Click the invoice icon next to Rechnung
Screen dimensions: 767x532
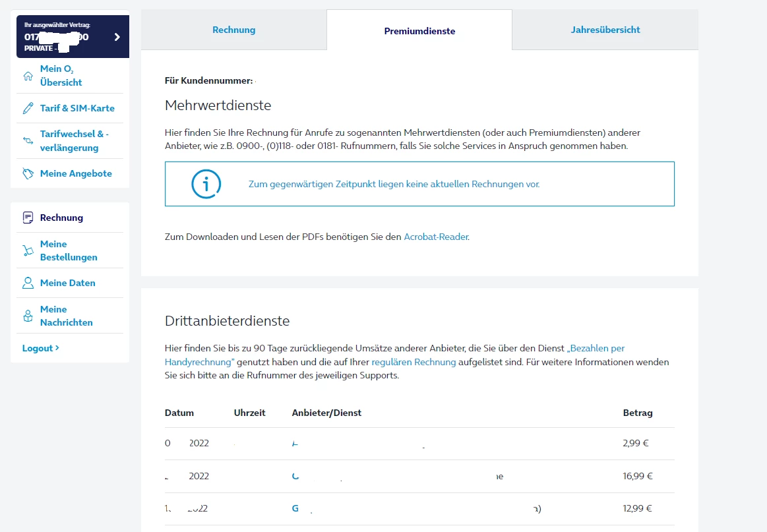point(28,218)
